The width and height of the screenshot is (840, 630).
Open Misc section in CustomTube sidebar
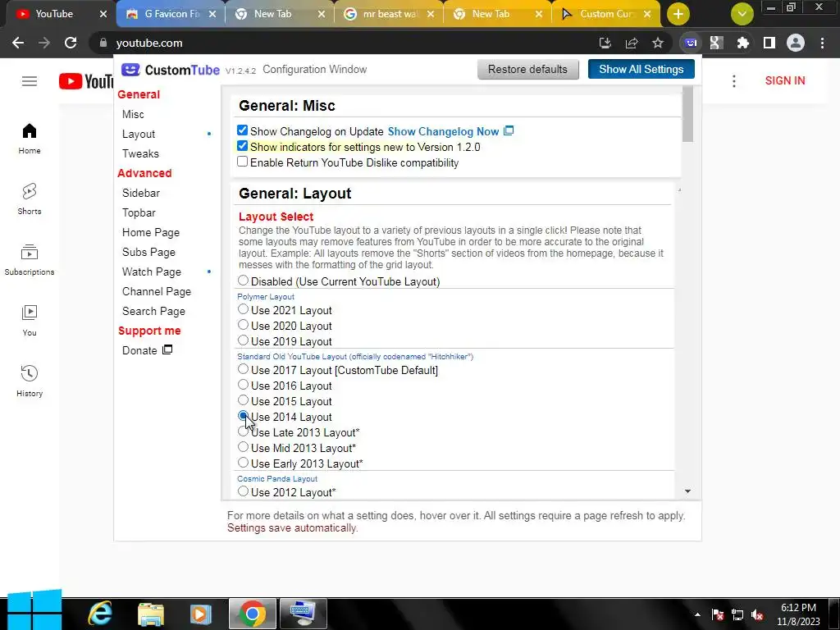(133, 114)
